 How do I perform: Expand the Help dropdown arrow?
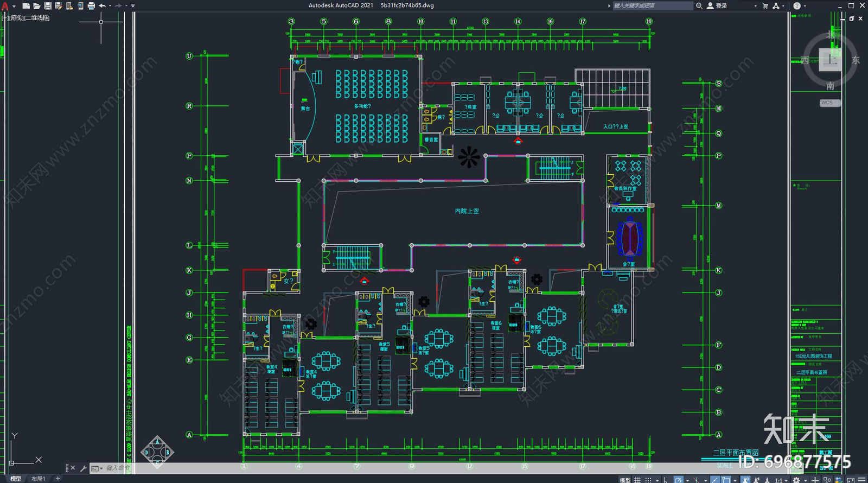805,6
